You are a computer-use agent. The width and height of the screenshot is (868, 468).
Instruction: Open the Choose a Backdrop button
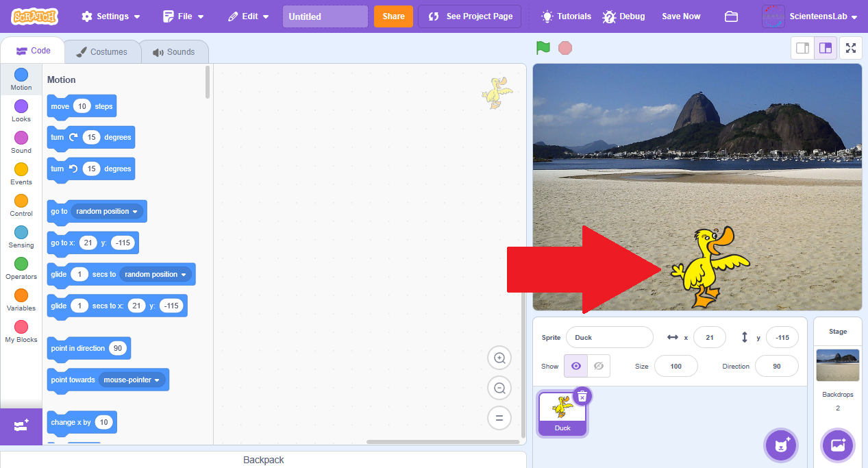click(838, 445)
